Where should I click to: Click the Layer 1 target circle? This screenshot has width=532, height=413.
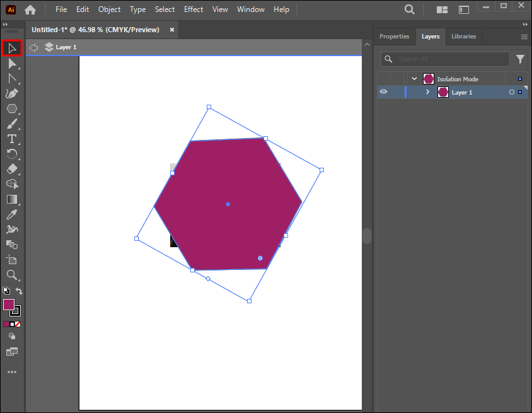pos(511,92)
